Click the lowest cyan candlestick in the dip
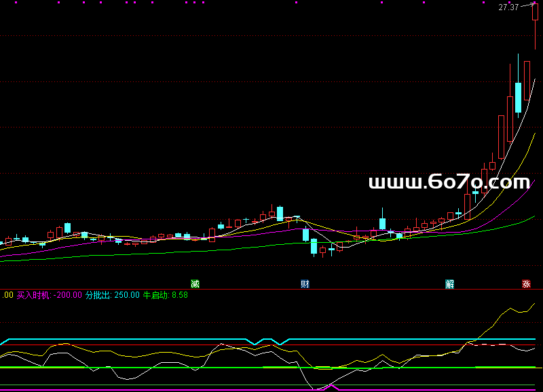The image size is (543, 392). (x=314, y=246)
